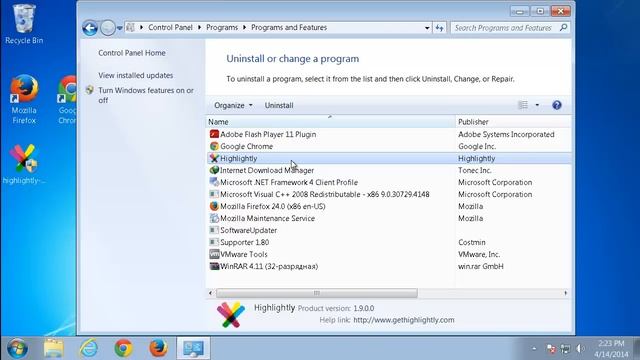This screenshot has width=640, height=360.
Task: Go back using the Back arrow button
Action: click(90, 28)
